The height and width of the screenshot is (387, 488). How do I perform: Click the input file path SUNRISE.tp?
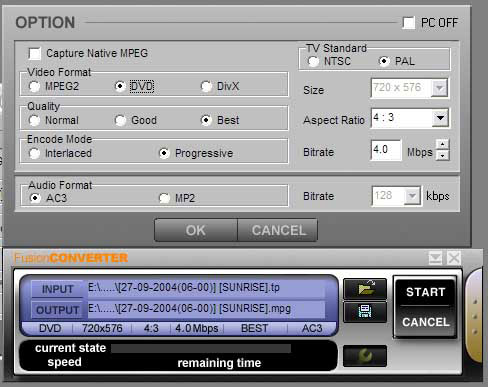point(206,288)
